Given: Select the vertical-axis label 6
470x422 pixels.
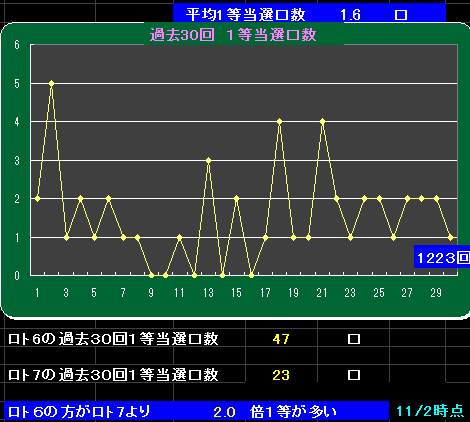Looking at the screenshot, I should point(17,45).
